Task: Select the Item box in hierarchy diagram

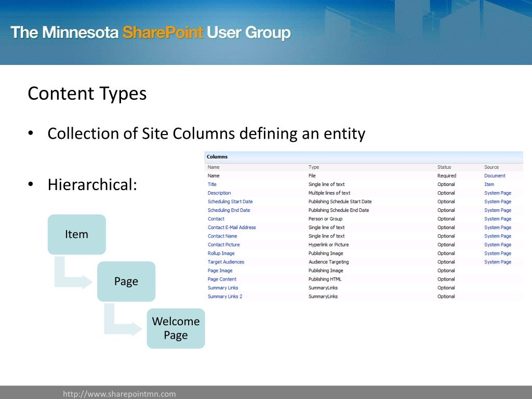Action: pyautogui.click(x=77, y=234)
